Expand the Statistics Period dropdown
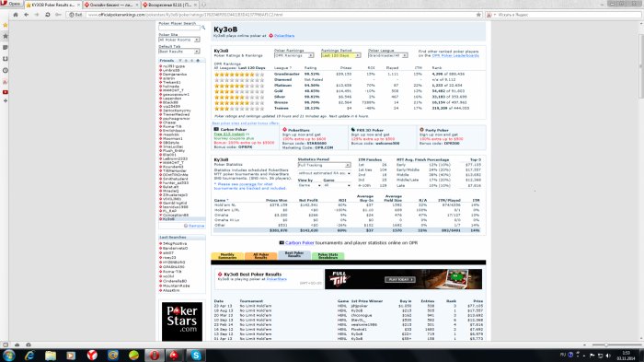The width and height of the screenshot is (644, 362). [324, 165]
